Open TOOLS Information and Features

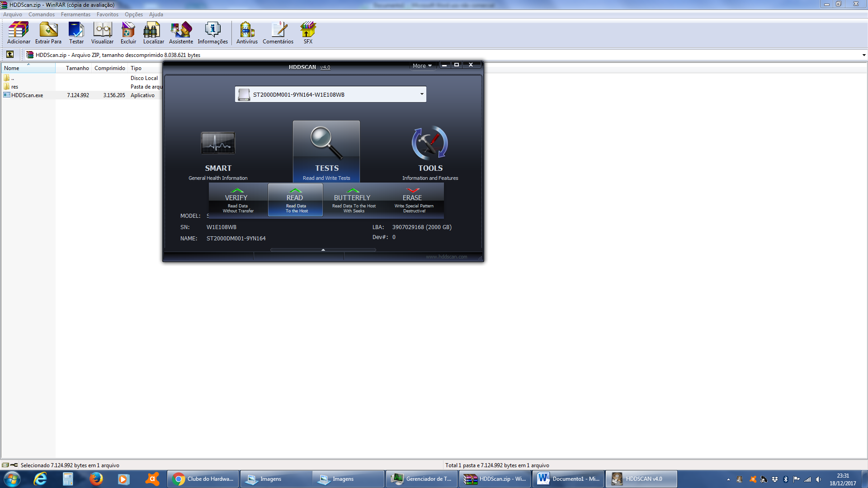coord(430,154)
